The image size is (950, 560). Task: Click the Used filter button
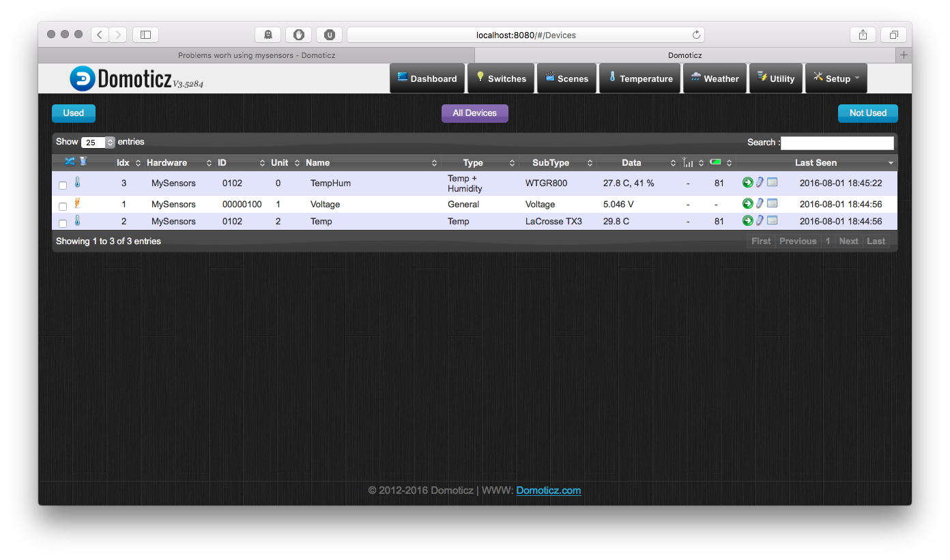coord(74,113)
